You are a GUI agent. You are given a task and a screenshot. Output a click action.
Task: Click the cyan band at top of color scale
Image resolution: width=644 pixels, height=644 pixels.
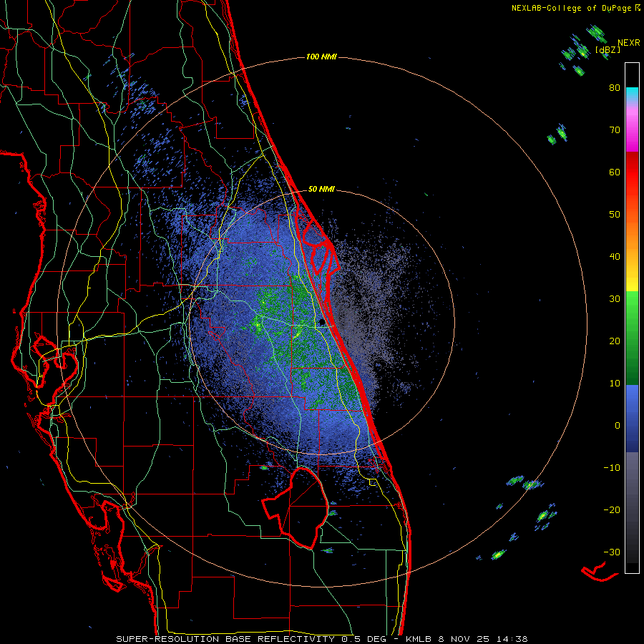pyautogui.click(x=632, y=92)
